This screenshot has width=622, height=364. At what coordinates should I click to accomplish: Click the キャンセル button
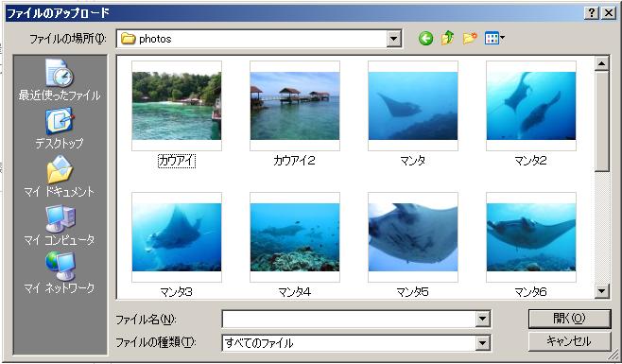pyautogui.click(x=569, y=341)
